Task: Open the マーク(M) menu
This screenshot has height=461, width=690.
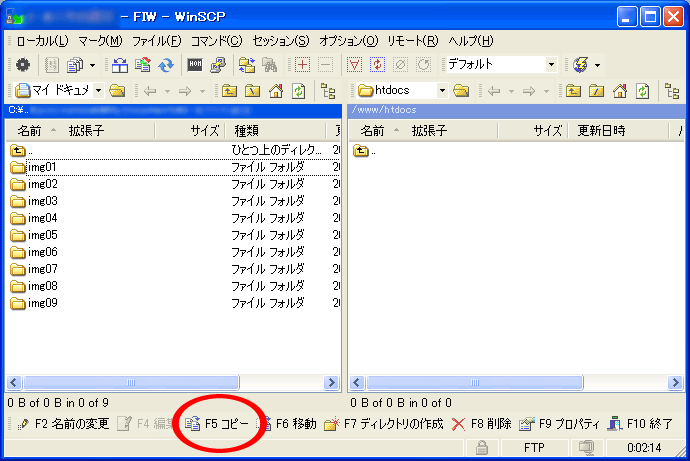Action: click(100, 41)
